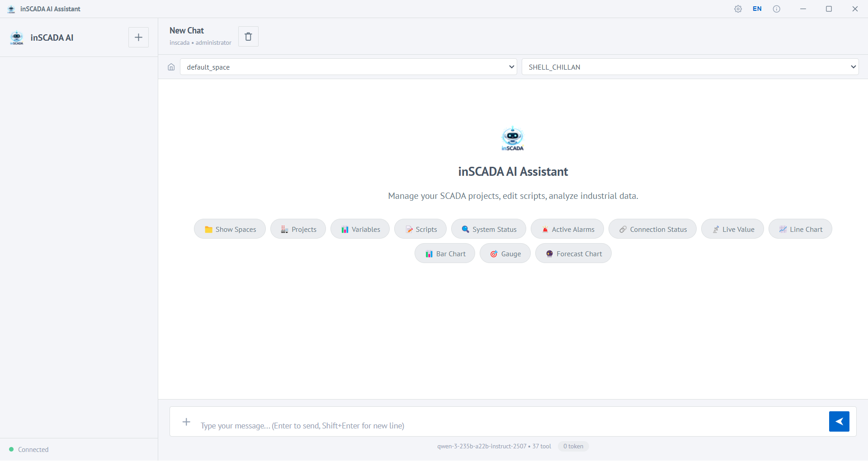Open the Gauge visualization
Viewport: 868px width, 461px height.
505,253
